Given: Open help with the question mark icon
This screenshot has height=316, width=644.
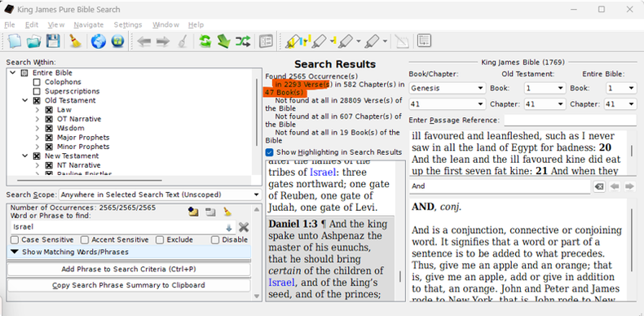Looking at the screenshot, I should [x=117, y=42].
